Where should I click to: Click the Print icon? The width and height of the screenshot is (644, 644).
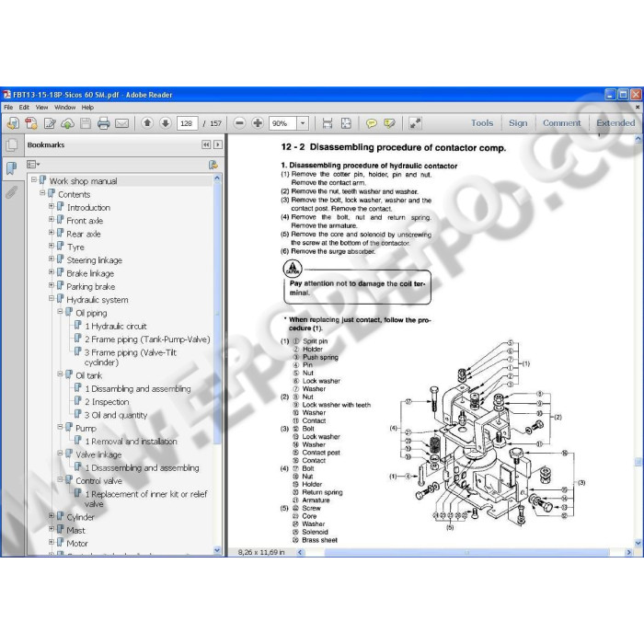(x=103, y=123)
